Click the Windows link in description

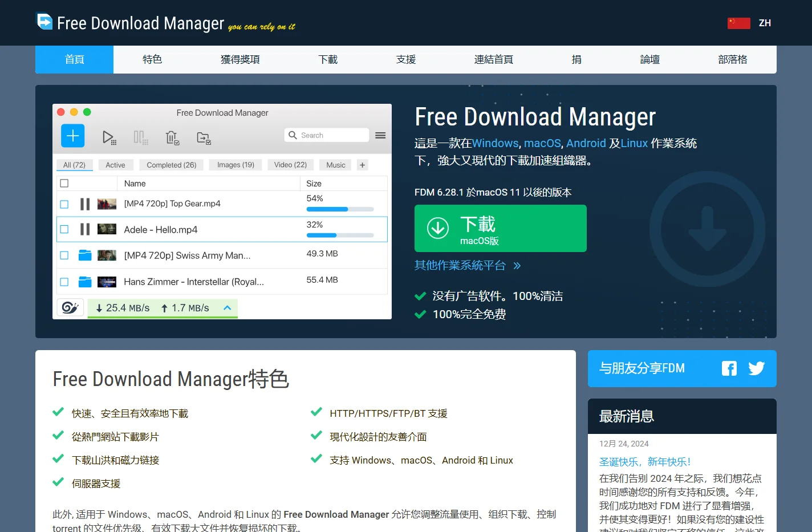point(495,143)
